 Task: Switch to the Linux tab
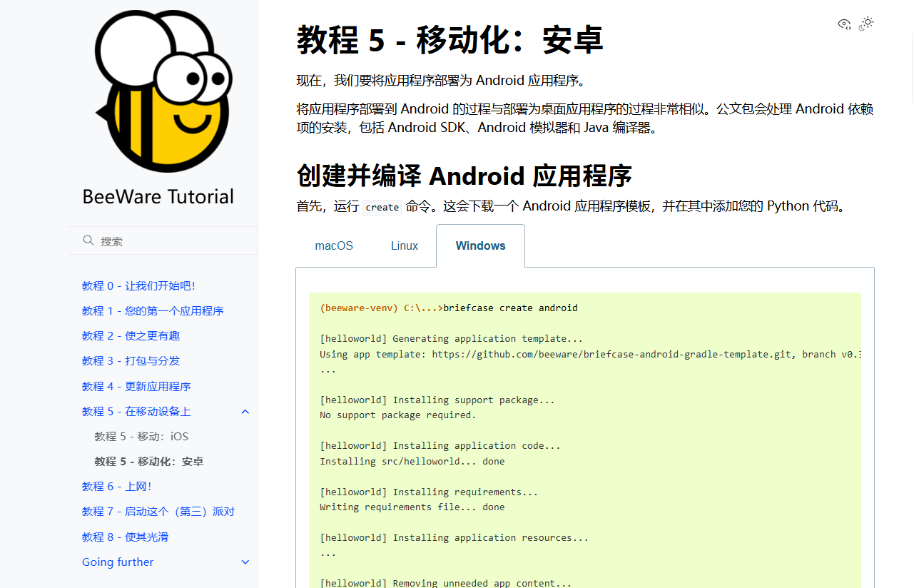tap(405, 245)
